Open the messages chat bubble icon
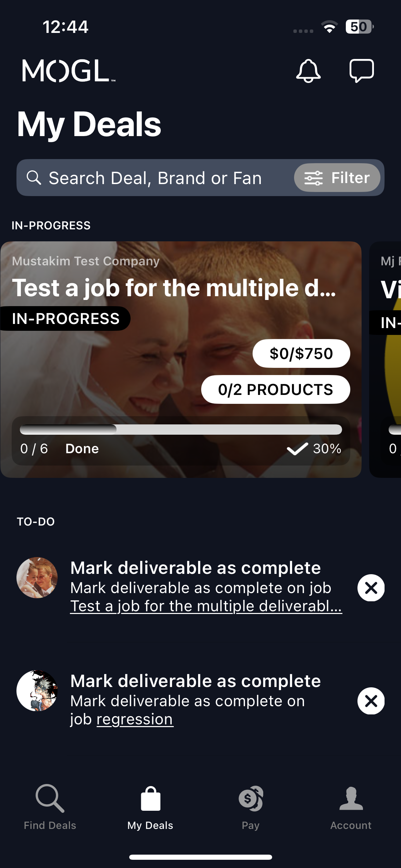401x868 pixels. coord(361,71)
